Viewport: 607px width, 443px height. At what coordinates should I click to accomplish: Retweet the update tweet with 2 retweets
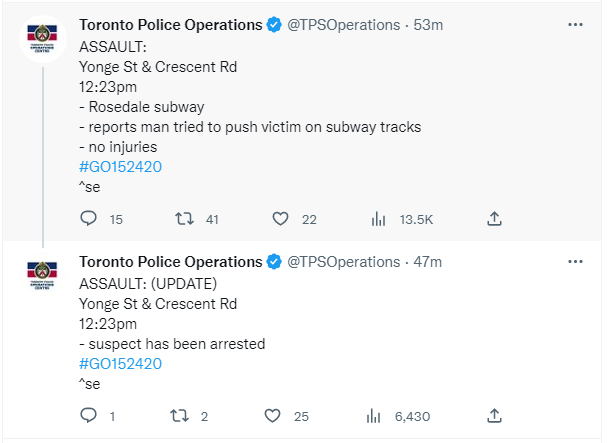[180, 416]
